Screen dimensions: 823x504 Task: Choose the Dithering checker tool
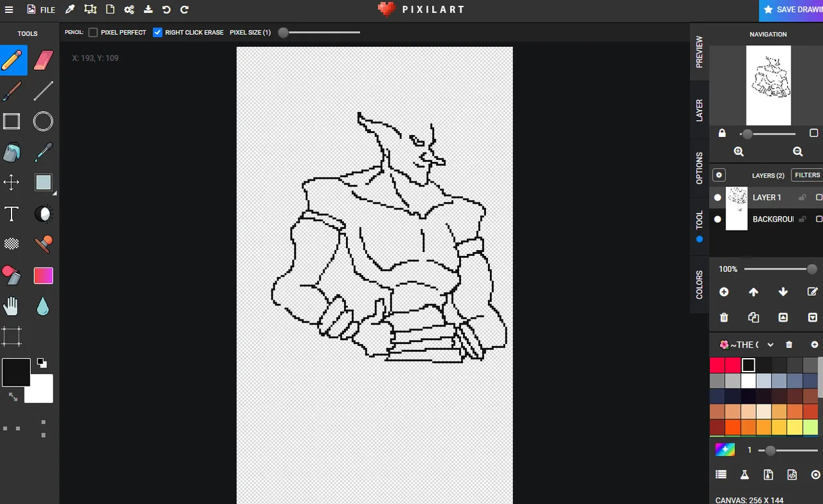pos(12,244)
